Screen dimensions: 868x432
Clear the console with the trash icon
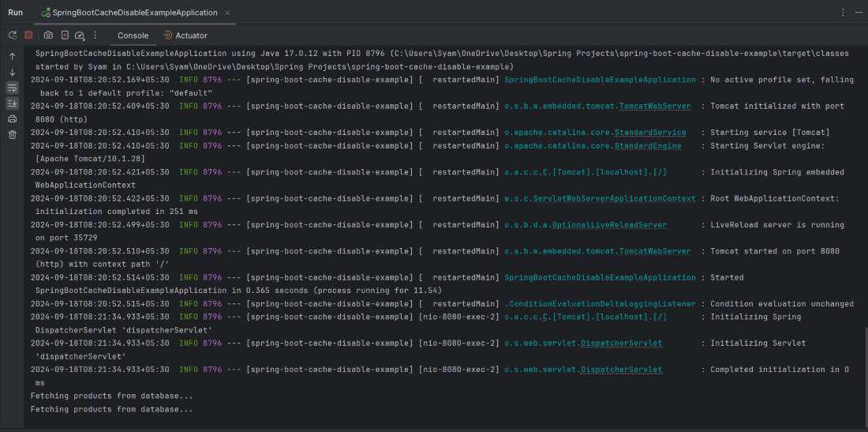13,134
